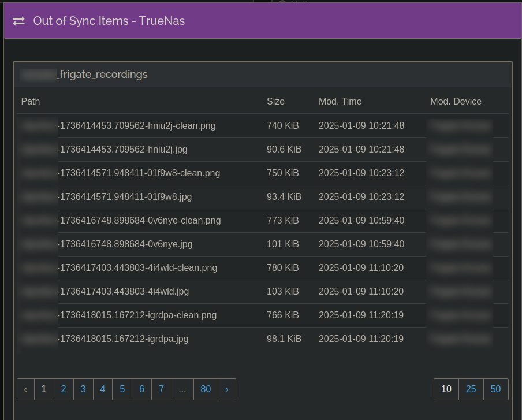Click the 773 KiB size value

282,220
